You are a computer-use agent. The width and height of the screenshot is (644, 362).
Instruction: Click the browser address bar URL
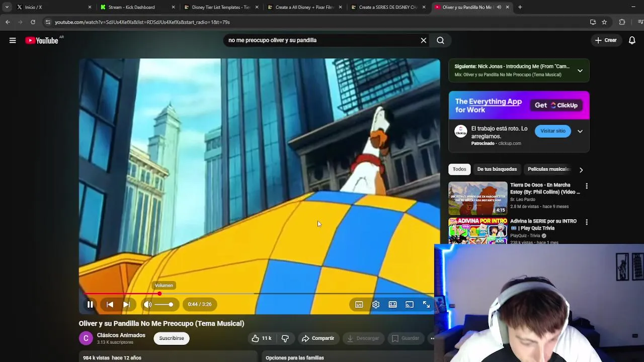pos(142,22)
